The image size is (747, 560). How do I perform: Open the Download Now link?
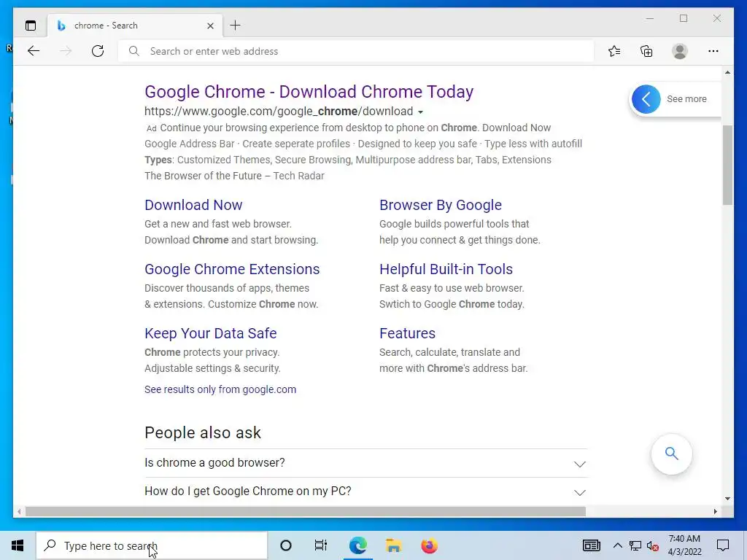(193, 205)
